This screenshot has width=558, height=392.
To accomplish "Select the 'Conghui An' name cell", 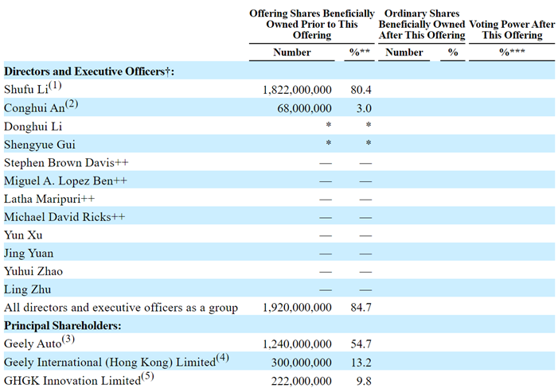I will pos(34,107).
